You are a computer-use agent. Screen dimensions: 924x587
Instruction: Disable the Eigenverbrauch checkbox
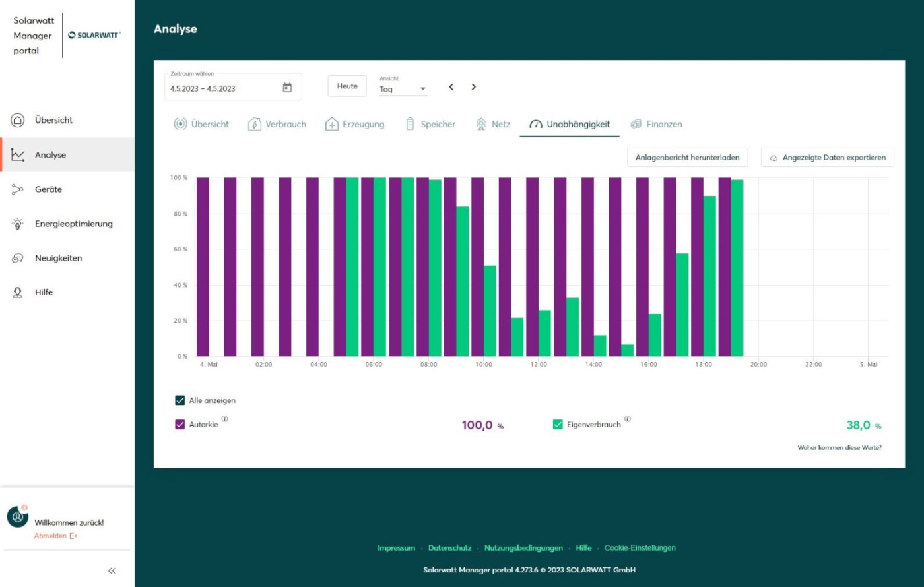558,425
